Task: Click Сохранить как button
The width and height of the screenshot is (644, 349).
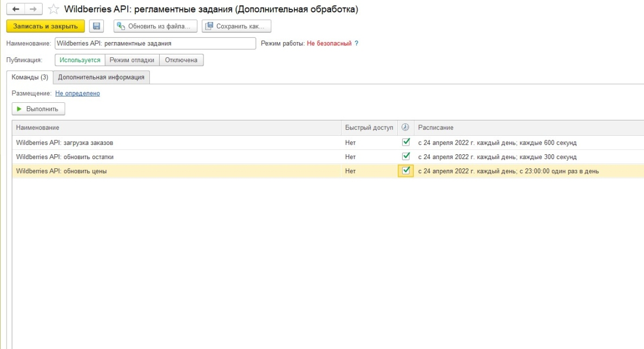Action: pos(236,27)
